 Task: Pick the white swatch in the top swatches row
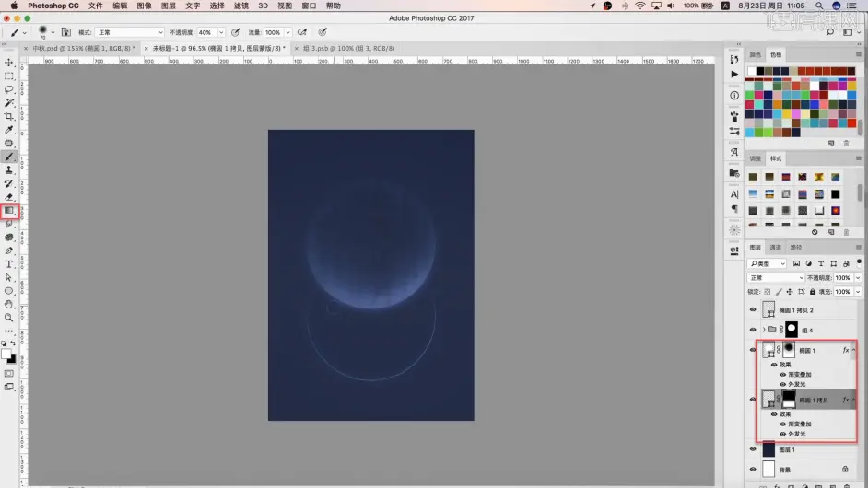tap(751, 71)
